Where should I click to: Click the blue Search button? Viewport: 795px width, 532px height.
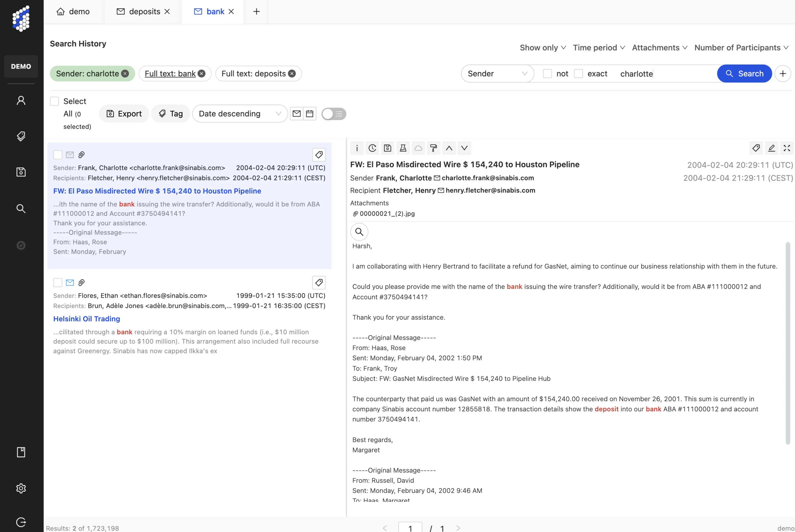click(x=744, y=74)
